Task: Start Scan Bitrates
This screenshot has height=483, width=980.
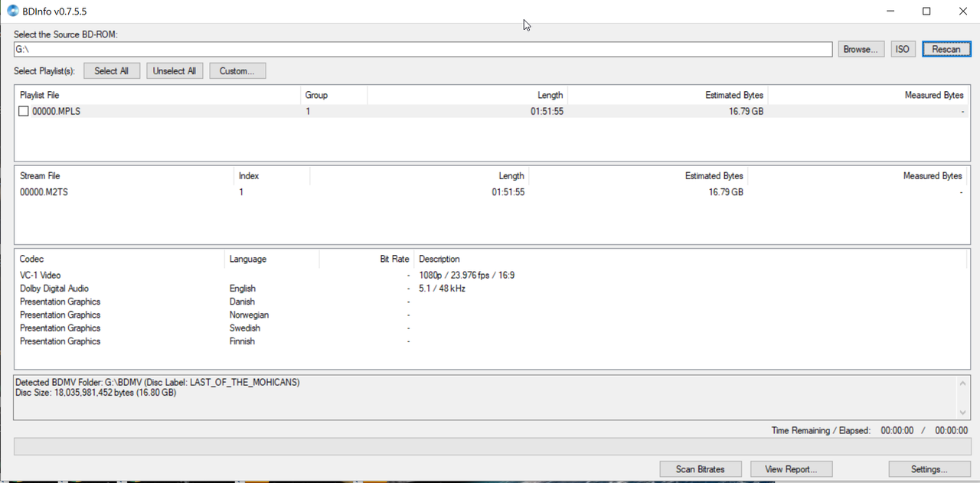Action: (x=701, y=469)
